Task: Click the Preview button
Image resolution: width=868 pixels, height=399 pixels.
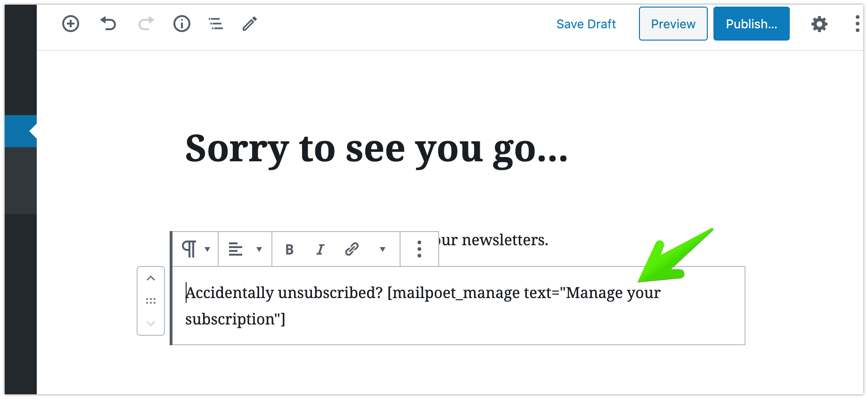Action: click(x=673, y=24)
